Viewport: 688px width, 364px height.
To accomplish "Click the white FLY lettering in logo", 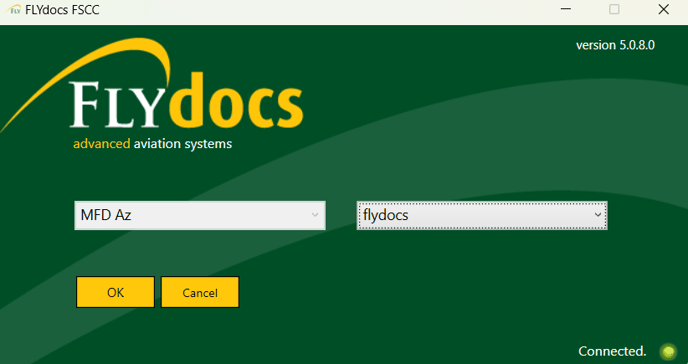I will pos(115,104).
